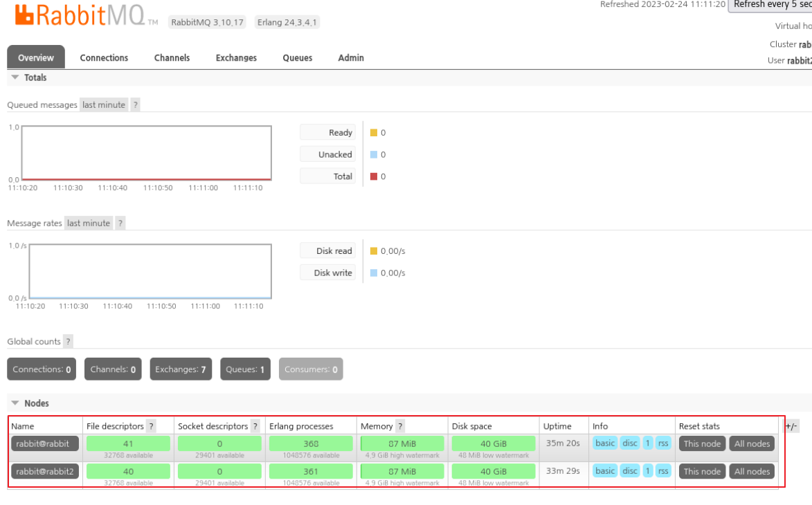Click Memory 87 MiB for rabbit@rabbit
This screenshot has height=505, width=812.
(402, 444)
